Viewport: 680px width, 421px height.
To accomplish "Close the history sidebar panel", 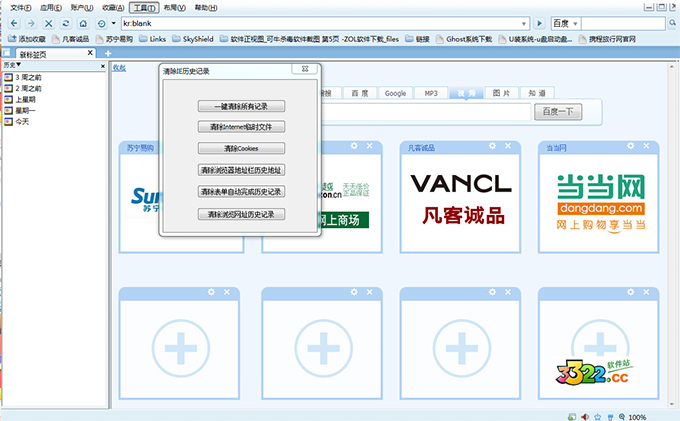I will click(103, 66).
